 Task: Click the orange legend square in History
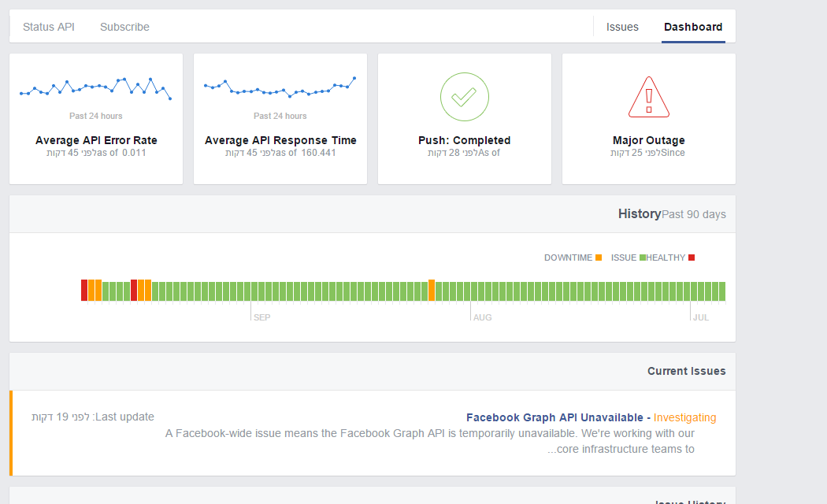(x=599, y=258)
